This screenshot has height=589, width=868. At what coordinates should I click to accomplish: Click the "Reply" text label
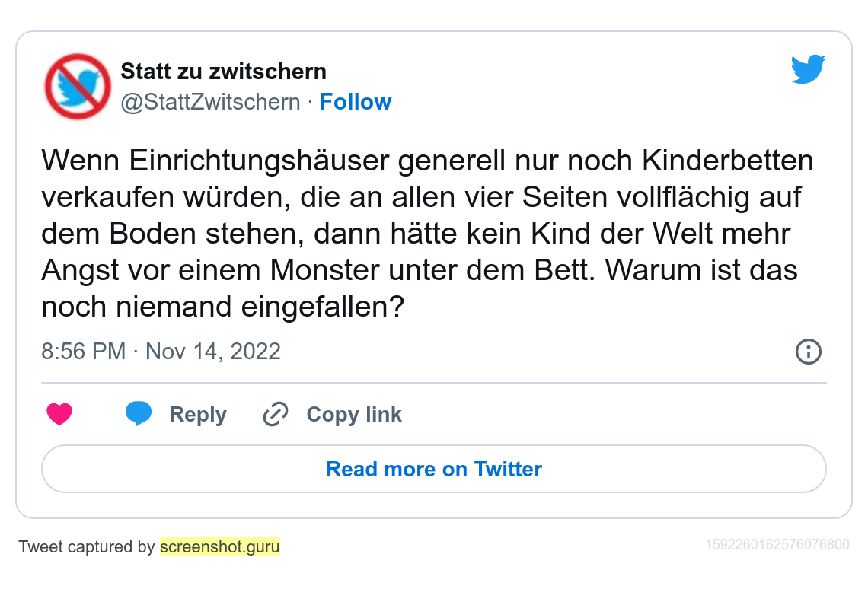198,415
